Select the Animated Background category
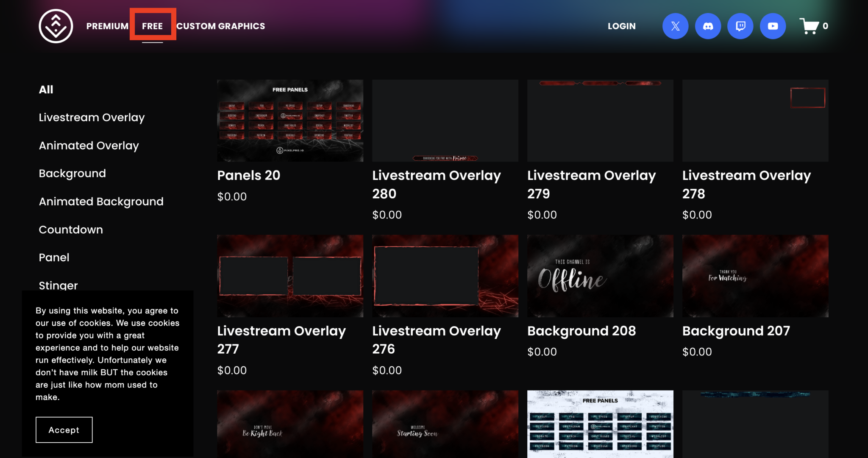 (101, 201)
